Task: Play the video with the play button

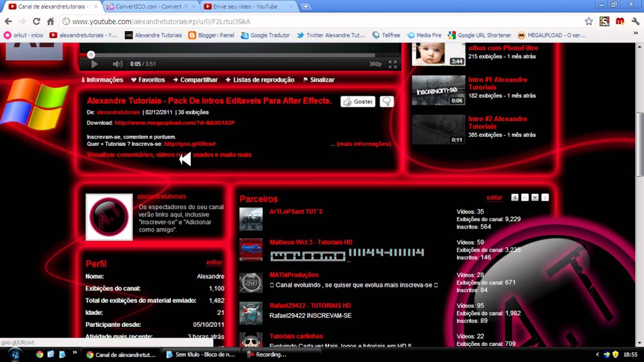Action: coord(94,64)
